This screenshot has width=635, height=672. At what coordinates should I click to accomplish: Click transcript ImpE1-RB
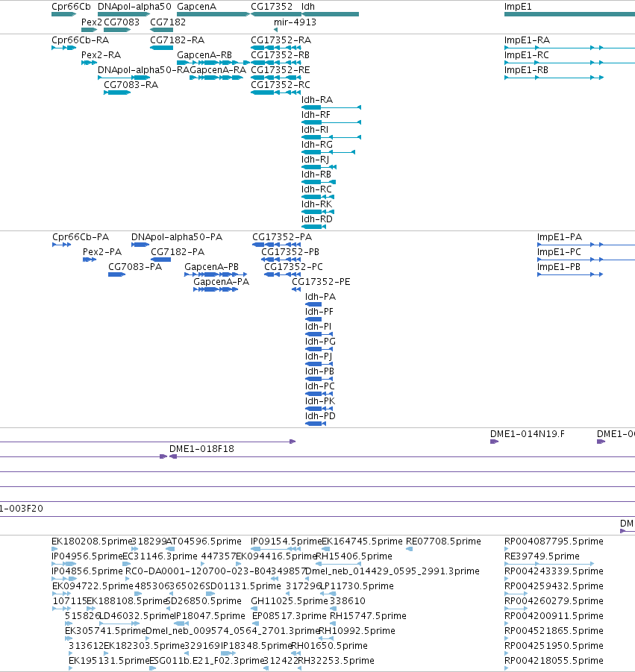[526, 70]
